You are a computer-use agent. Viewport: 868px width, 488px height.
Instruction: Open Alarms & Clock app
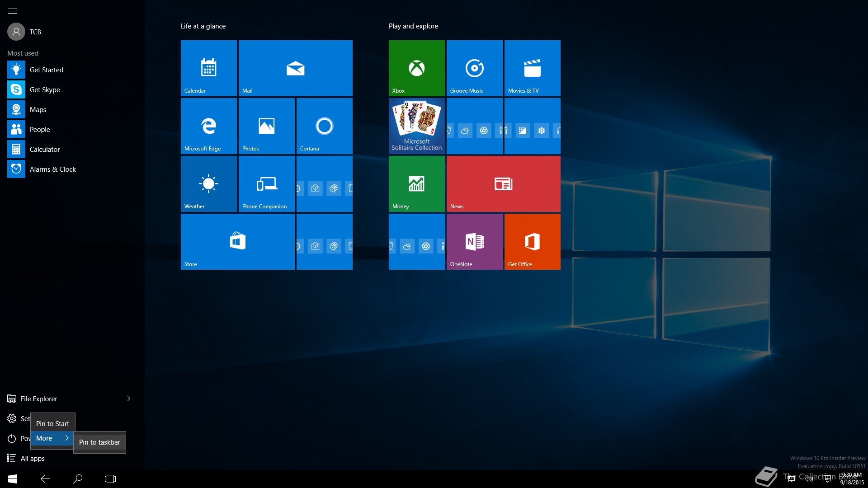click(x=72, y=169)
